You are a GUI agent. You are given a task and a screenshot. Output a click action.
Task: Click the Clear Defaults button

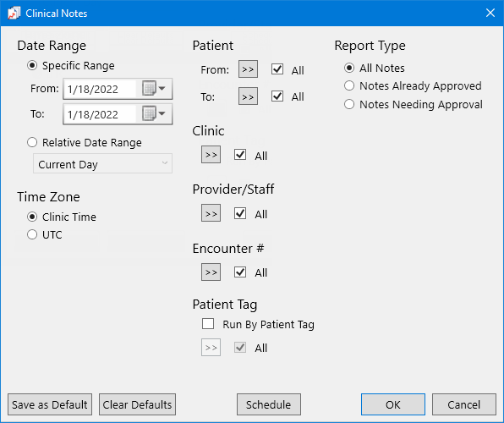coord(137,404)
